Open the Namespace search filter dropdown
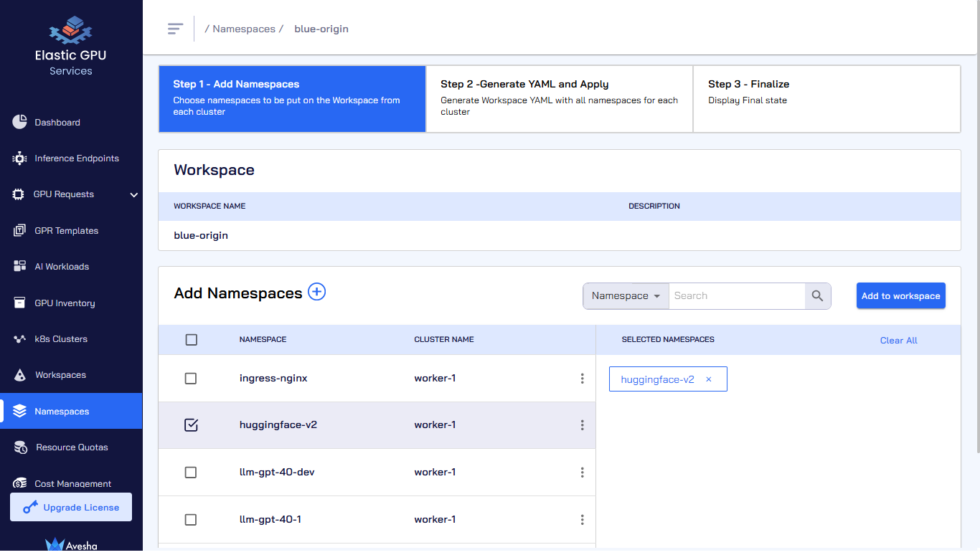Viewport: 980px width, 555px height. click(x=626, y=296)
